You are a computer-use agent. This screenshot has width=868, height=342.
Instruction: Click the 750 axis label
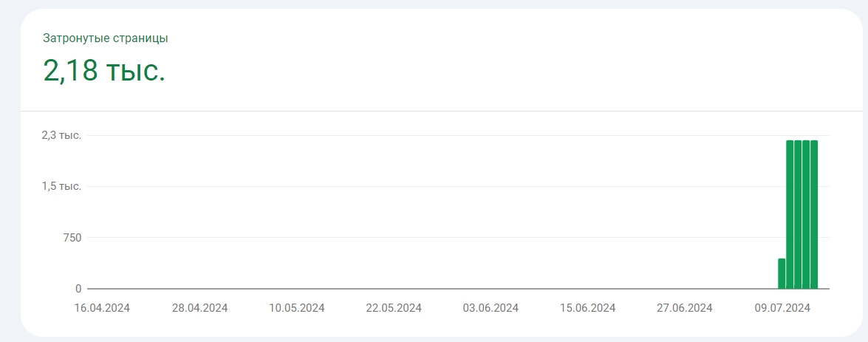click(x=71, y=237)
